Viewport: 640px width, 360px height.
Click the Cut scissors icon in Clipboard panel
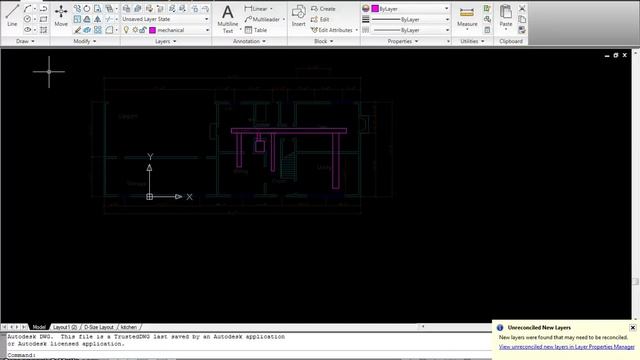tap(522, 8)
